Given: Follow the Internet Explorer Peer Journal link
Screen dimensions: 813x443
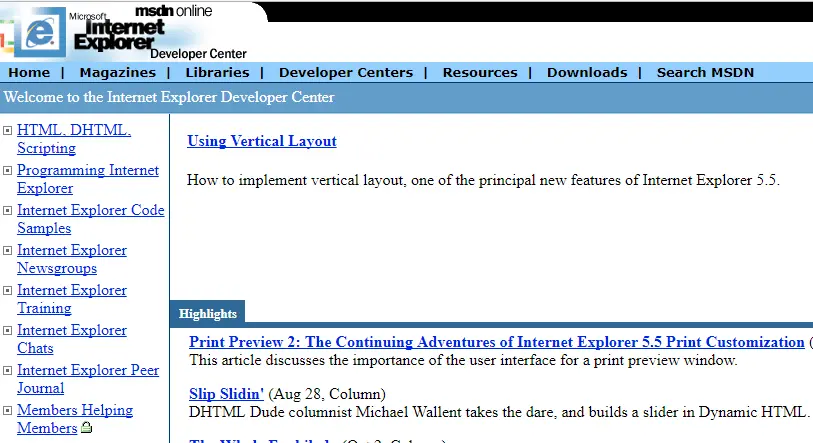Looking at the screenshot, I should point(88,379).
